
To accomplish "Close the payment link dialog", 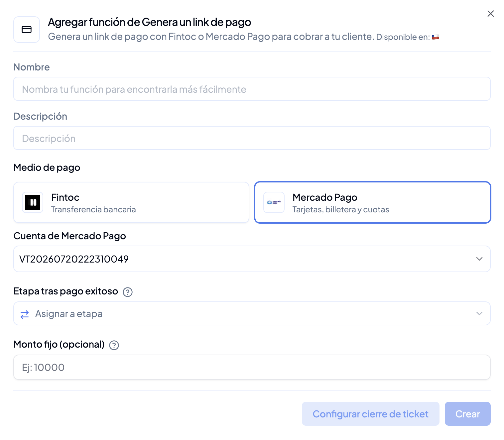I will 490,14.
